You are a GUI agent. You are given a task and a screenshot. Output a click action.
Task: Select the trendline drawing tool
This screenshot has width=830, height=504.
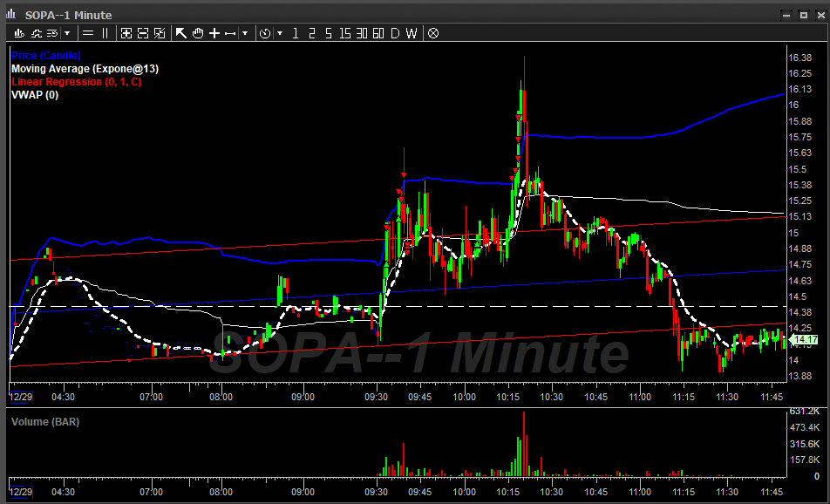[230, 33]
